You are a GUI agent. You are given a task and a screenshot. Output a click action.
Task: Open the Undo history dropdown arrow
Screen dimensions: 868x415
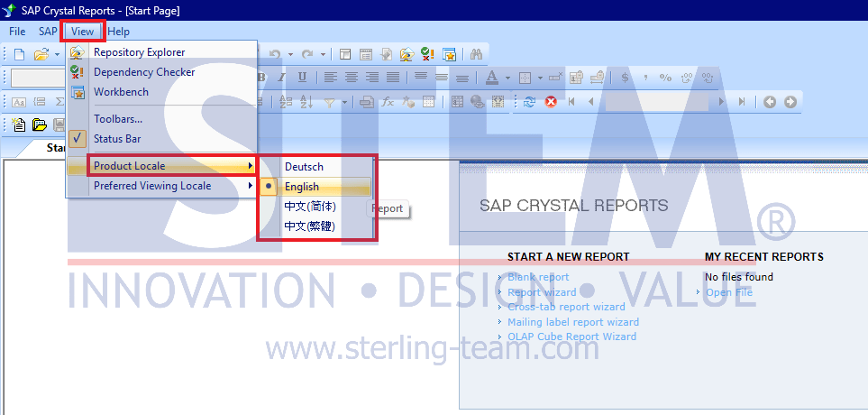pyautogui.click(x=289, y=54)
